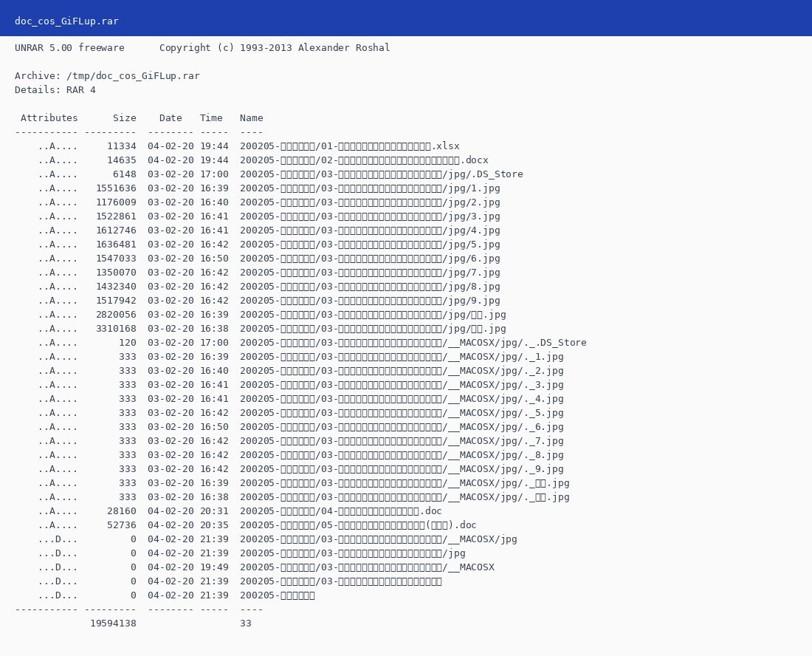Select the total size 19594138
Viewport: 812px width, 656px height.
pyautogui.click(x=114, y=623)
